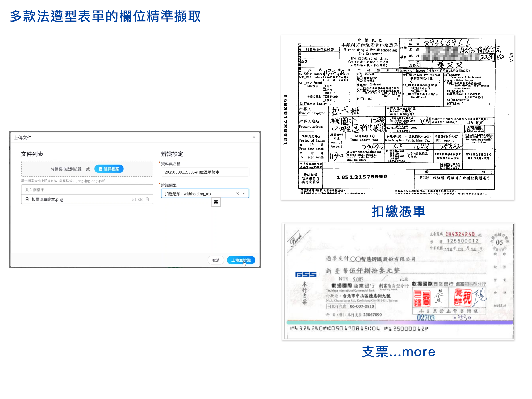The image size is (532, 399).
Task: Click the file icon beside 扣繳憑單範本.png
Action: tap(27, 199)
